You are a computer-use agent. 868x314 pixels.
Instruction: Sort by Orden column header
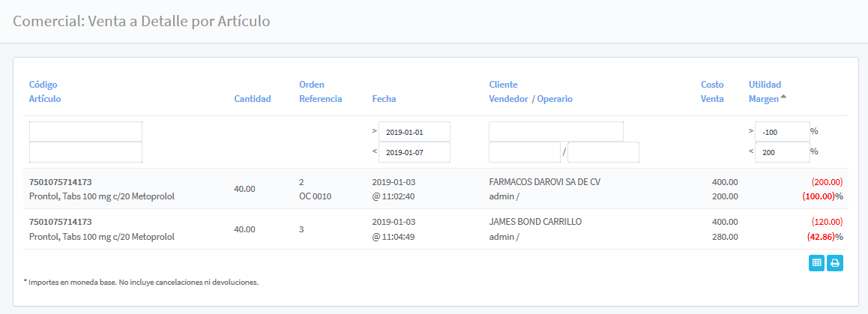pos(311,85)
